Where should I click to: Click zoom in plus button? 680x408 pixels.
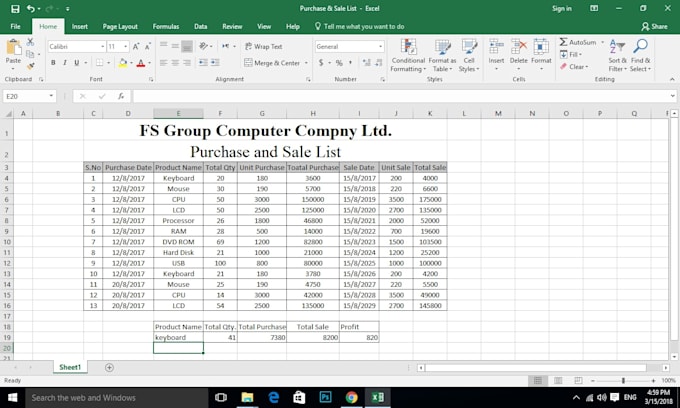[653, 381]
